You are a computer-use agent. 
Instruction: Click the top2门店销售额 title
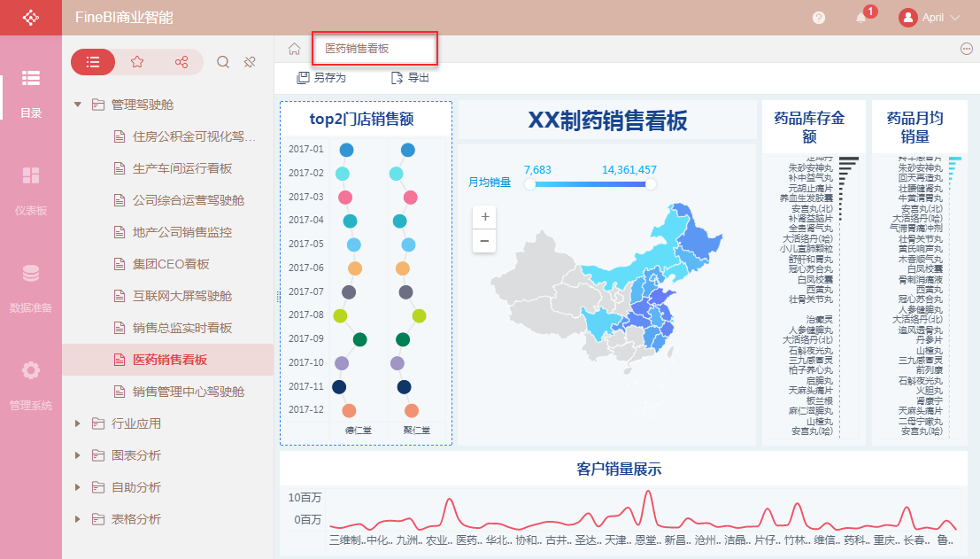362,119
